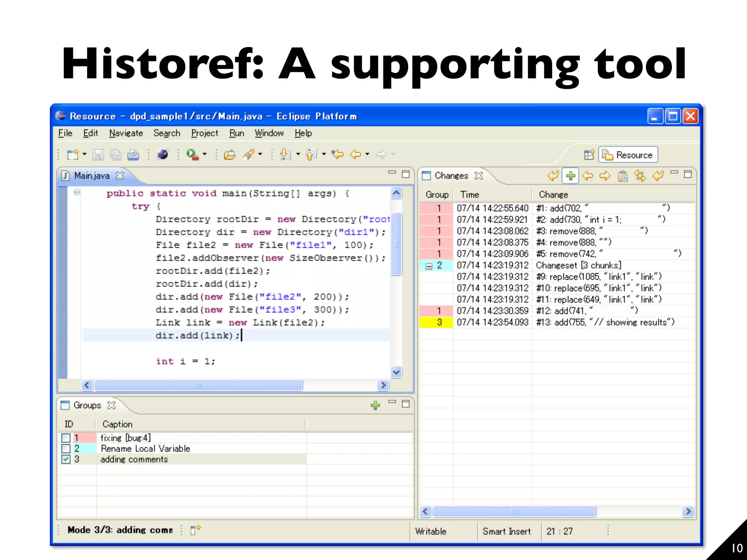Click the Search flashlight toolbar icon
This screenshot has height=560, width=747.
(x=249, y=155)
